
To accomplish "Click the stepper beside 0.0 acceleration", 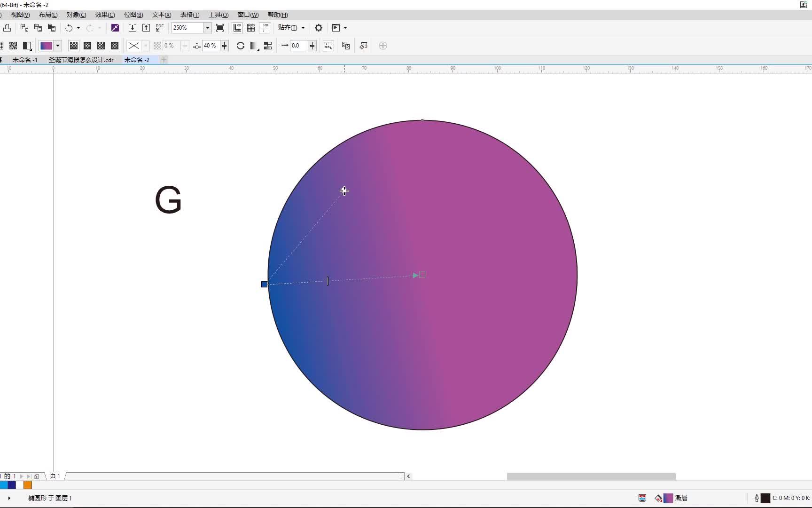I will coord(312,46).
